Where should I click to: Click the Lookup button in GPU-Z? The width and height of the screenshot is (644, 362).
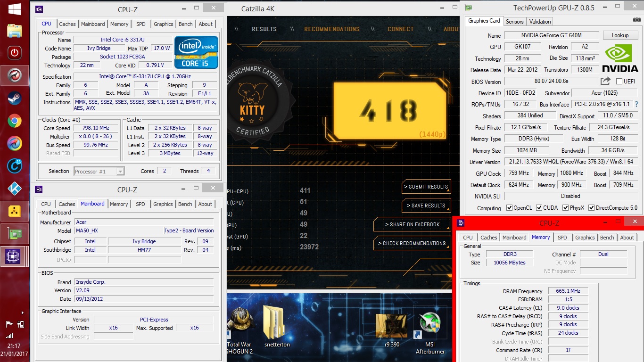(x=620, y=35)
